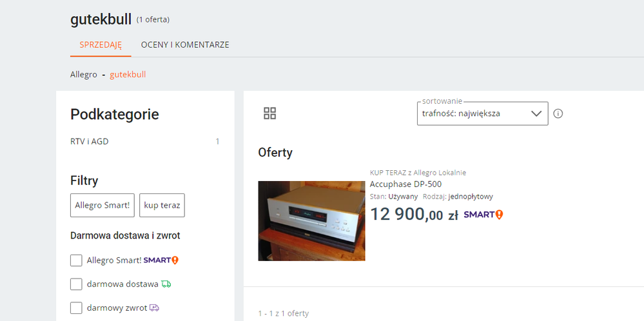Click SMART logo in the filter list

[x=161, y=260]
